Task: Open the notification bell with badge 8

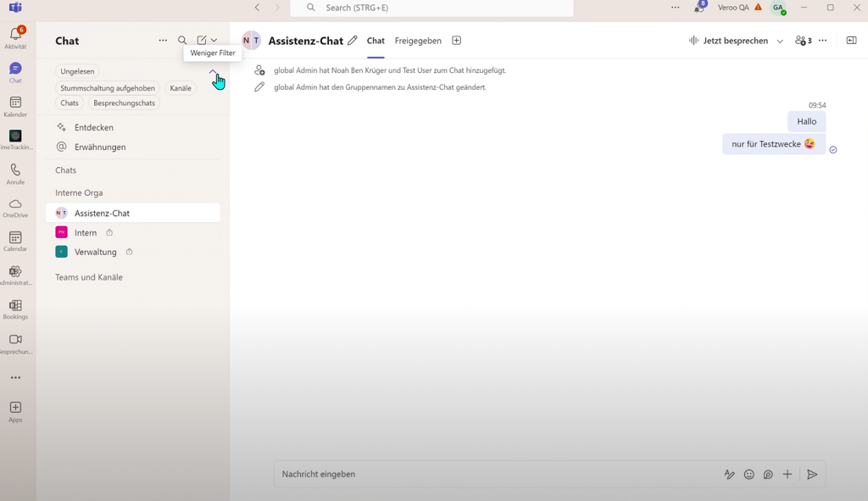Action: click(x=699, y=7)
